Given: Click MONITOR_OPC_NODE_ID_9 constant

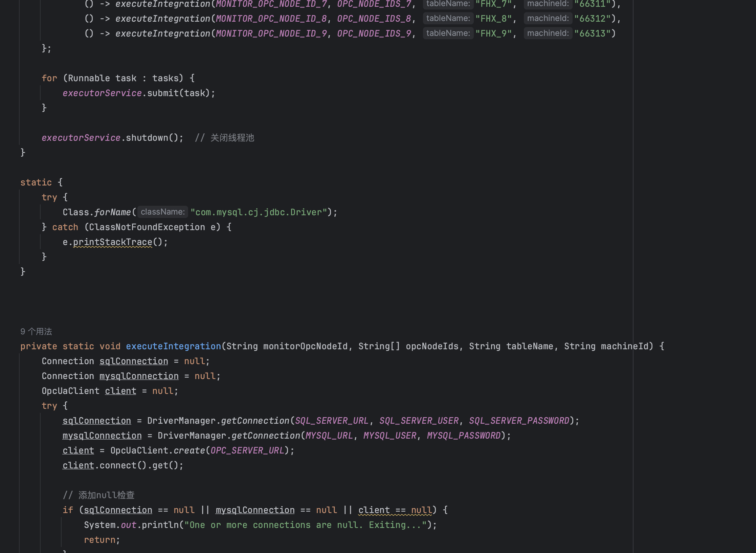Looking at the screenshot, I should (271, 34).
